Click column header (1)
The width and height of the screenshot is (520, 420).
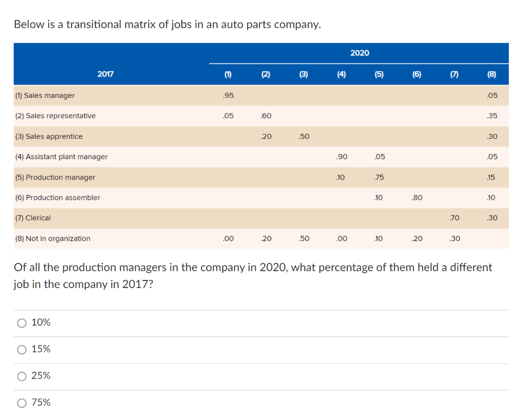tap(228, 74)
